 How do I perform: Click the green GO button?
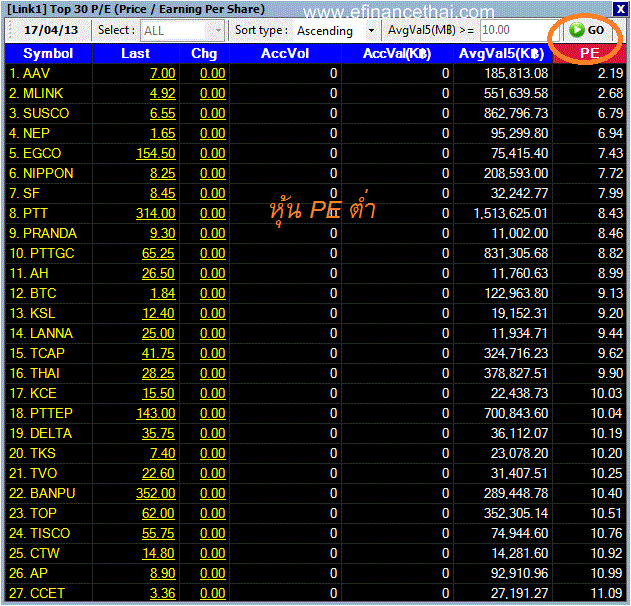(x=588, y=30)
